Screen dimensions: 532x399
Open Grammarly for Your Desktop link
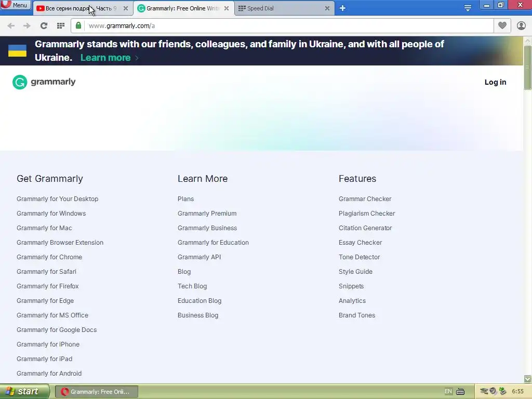57,199
